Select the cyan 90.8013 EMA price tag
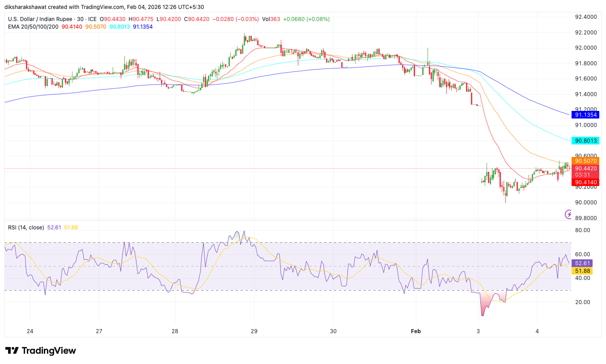Screen dimensions: 606x364 point(585,140)
